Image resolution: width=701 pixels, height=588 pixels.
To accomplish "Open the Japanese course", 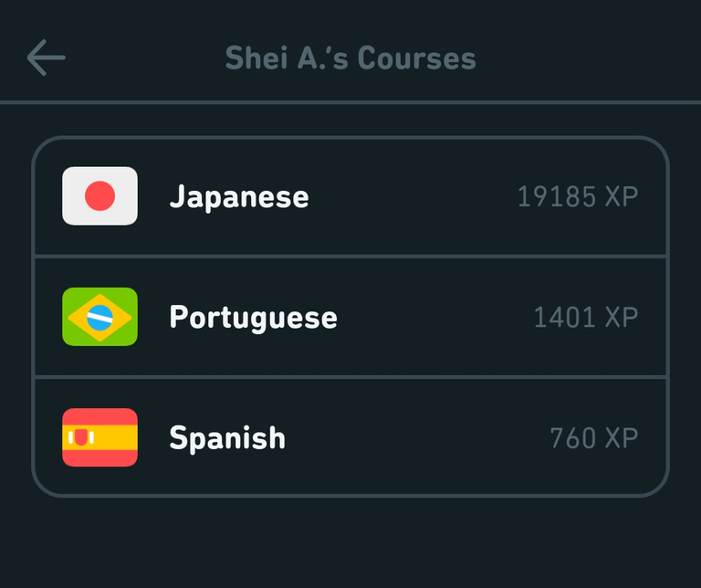I will coord(239,196).
